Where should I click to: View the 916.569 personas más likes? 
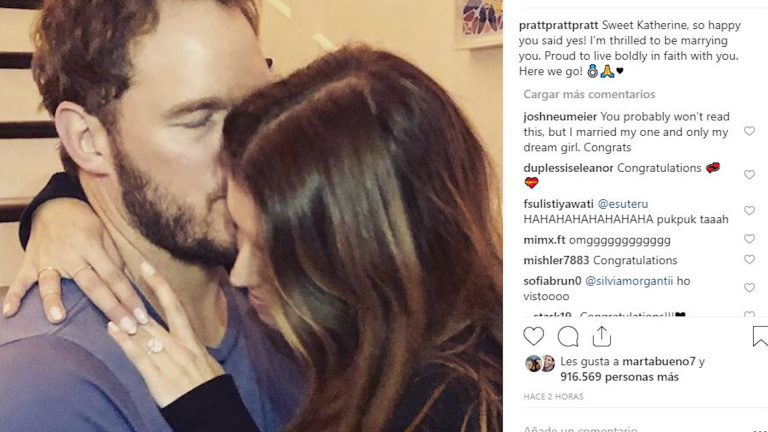pos(619,377)
